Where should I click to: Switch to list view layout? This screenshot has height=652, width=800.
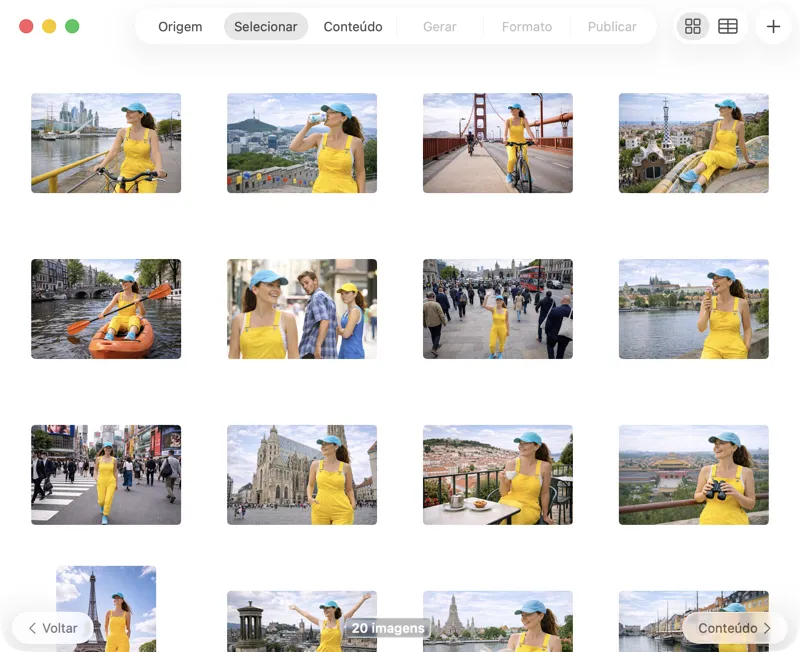pos(728,26)
